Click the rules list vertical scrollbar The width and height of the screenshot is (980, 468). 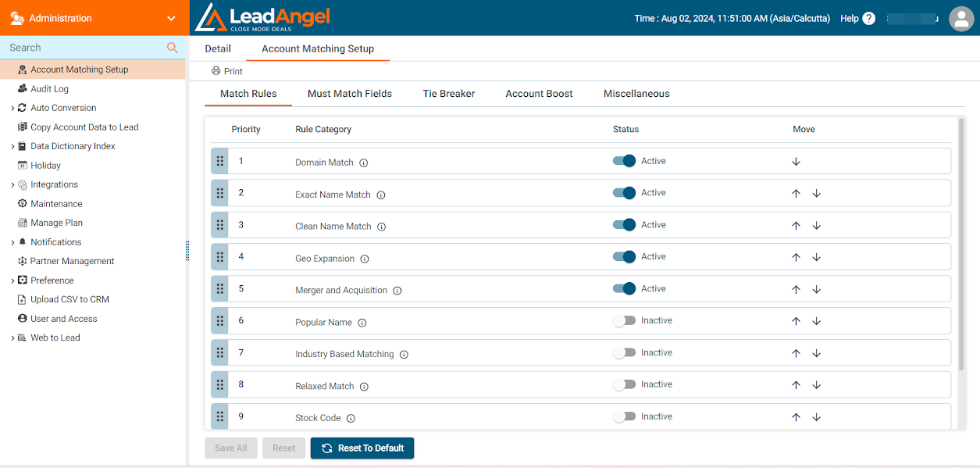960,243
